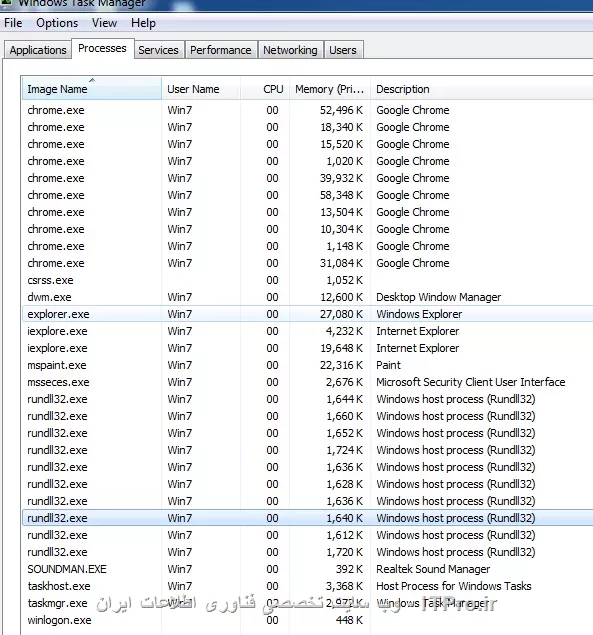Select rundll32.exe row with 1,612 K
Screen dimensions: 593x635
click(308, 535)
